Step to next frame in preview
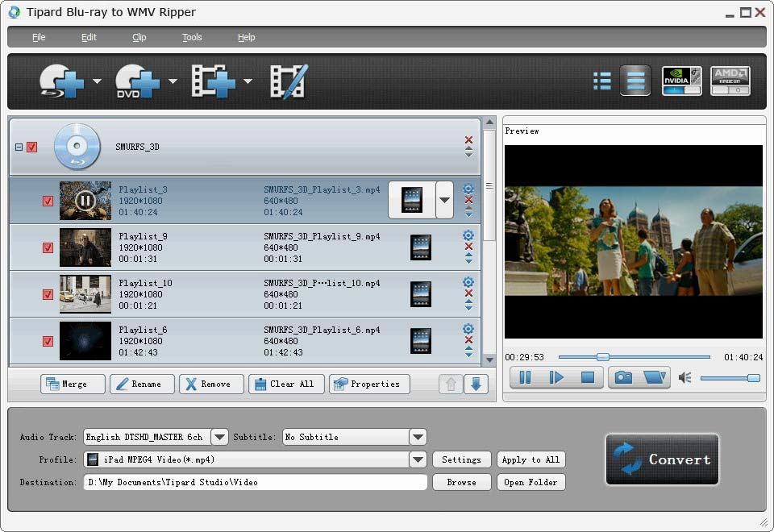The height and width of the screenshot is (532, 774). pos(556,377)
